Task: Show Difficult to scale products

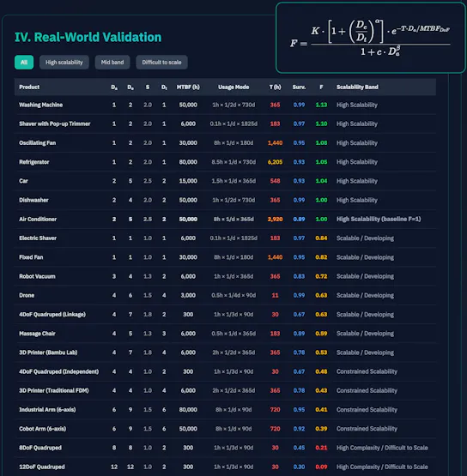Action: pos(161,63)
